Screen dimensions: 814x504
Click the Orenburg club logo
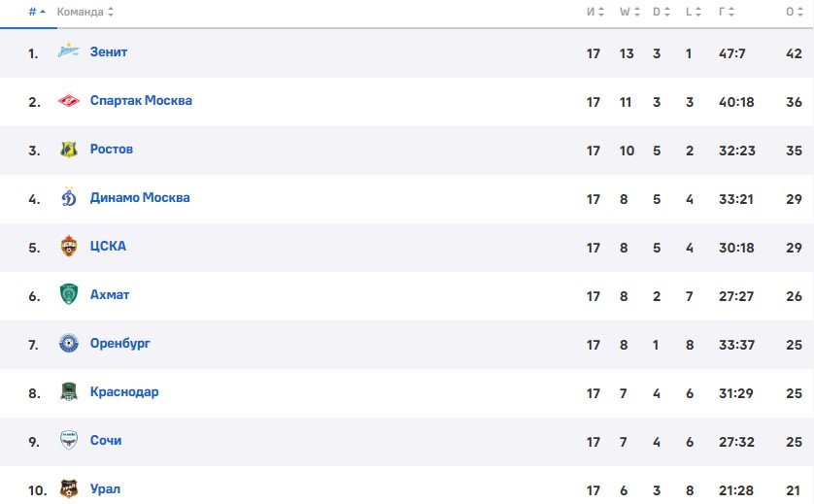(69, 343)
